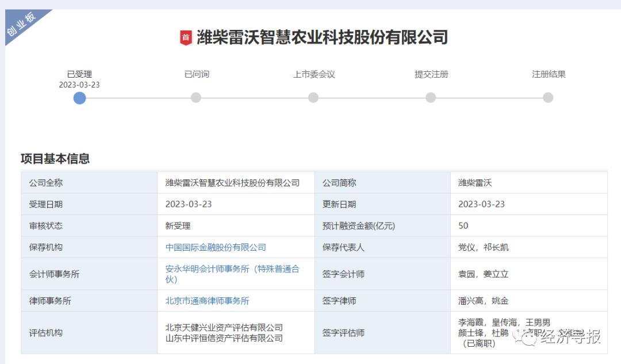
Task: Click the 公司简称 label cell
Action: pos(382,183)
